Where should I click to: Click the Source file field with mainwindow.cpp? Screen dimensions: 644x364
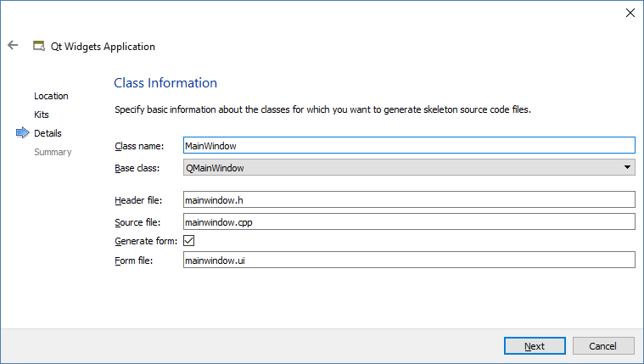(x=407, y=221)
